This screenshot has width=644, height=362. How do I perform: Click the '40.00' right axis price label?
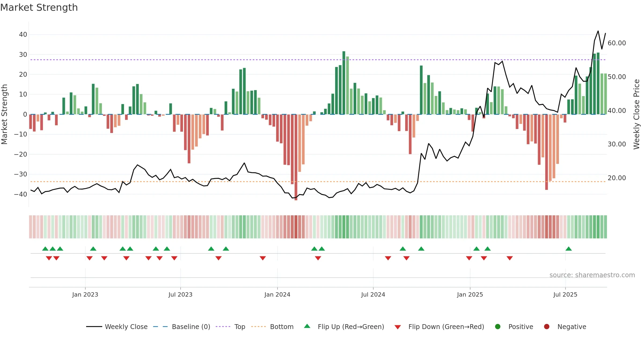coord(617,111)
